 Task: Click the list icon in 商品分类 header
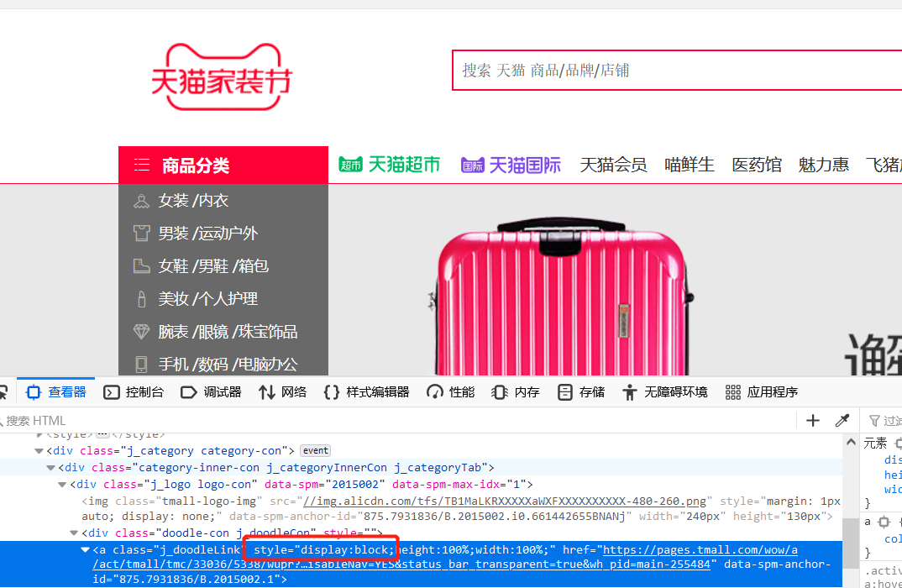click(x=141, y=165)
